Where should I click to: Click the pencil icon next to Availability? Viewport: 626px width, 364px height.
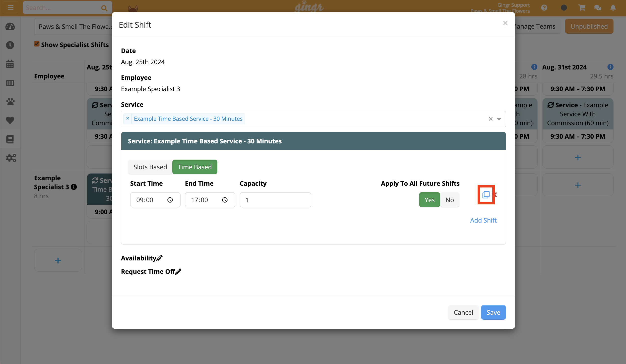tap(160, 258)
